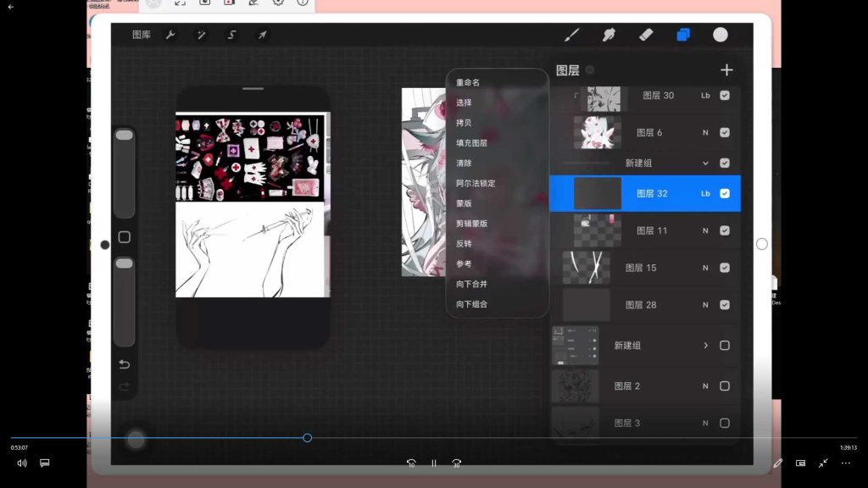868x488 pixels.
Task: Open the N blend mode of 图层 28
Action: (x=705, y=305)
